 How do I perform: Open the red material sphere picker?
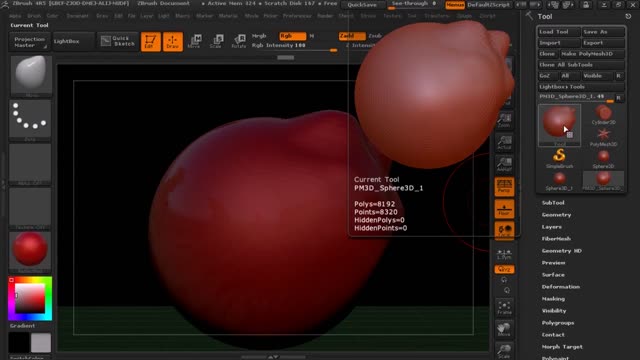[30, 251]
